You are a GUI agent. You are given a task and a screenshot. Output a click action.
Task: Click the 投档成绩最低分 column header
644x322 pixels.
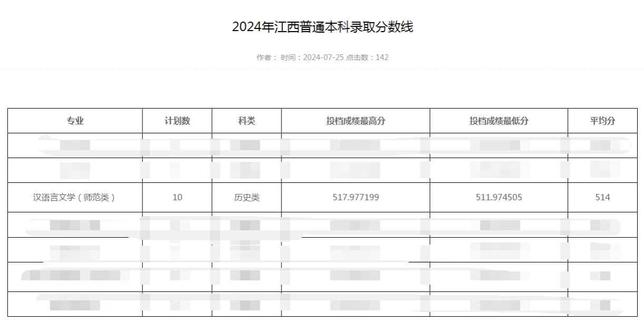[499, 121]
